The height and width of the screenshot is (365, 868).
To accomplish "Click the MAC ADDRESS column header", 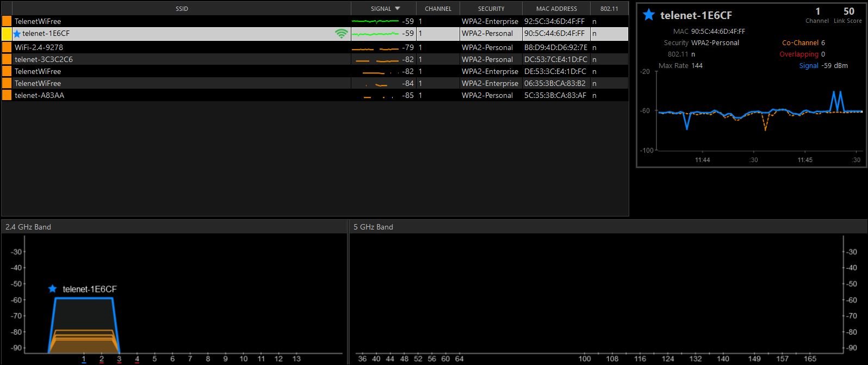I will tap(556, 9).
